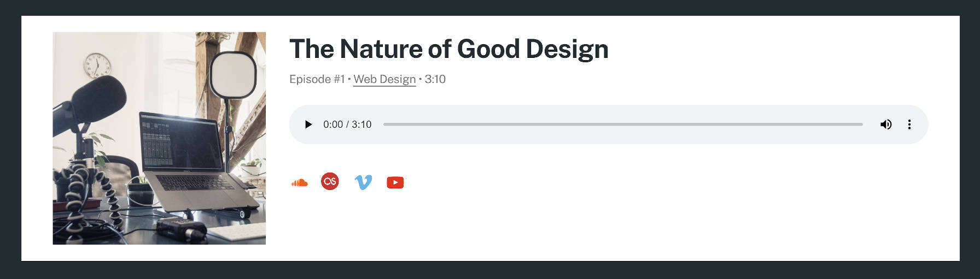Open the SoundCloud link icon
980x279 pixels.
[x=299, y=182]
